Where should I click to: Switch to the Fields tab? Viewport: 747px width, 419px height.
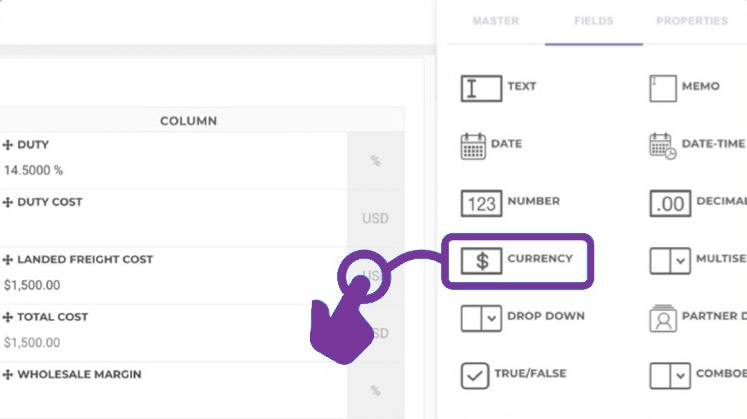(x=593, y=21)
